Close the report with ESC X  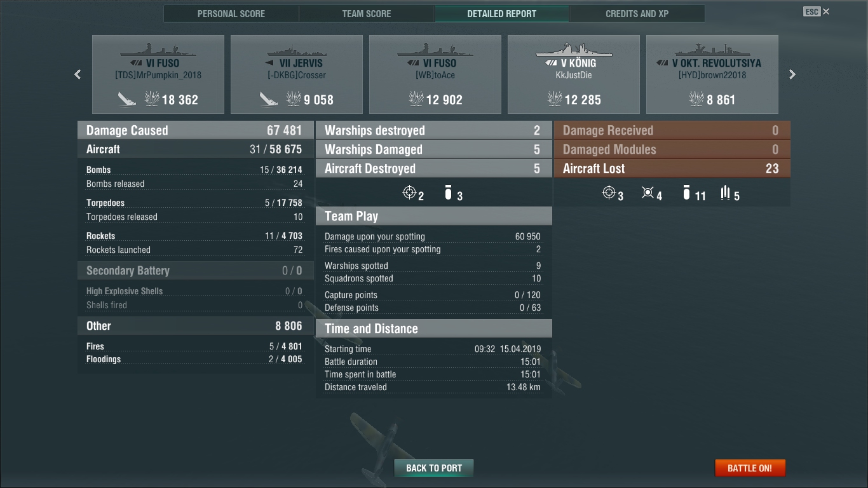point(817,11)
